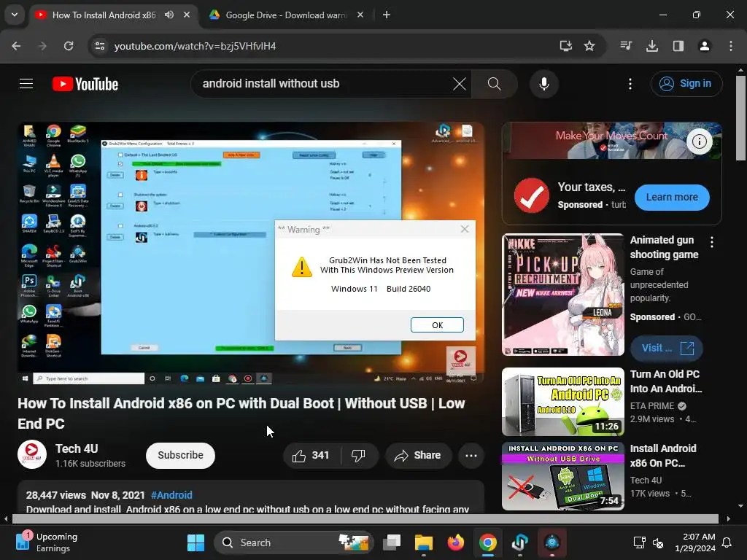The width and height of the screenshot is (747, 560).
Task: Click Visit button on NIKKE ad
Action: tap(667, 349)
